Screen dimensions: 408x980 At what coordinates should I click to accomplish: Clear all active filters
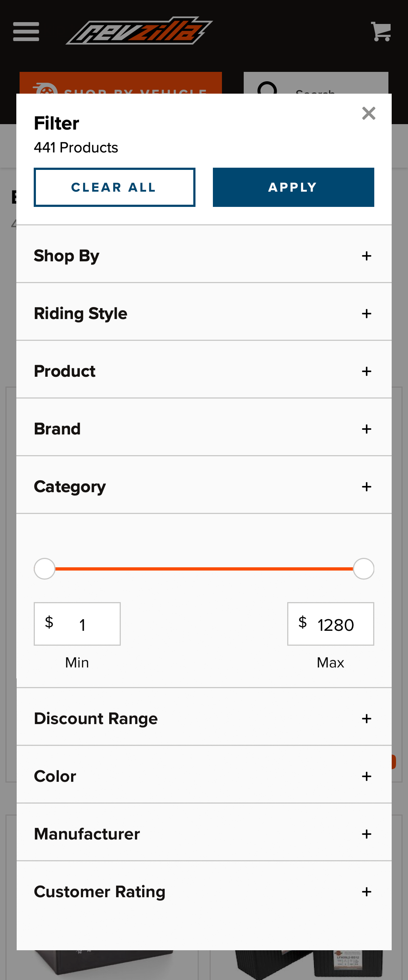[114, 187]
